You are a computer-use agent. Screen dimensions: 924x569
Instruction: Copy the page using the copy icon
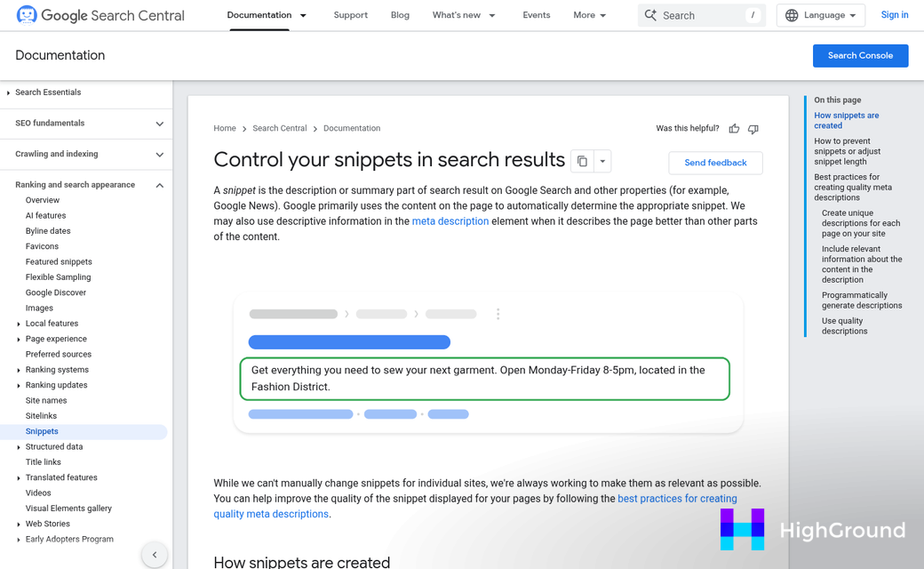(x=582, y=161)
